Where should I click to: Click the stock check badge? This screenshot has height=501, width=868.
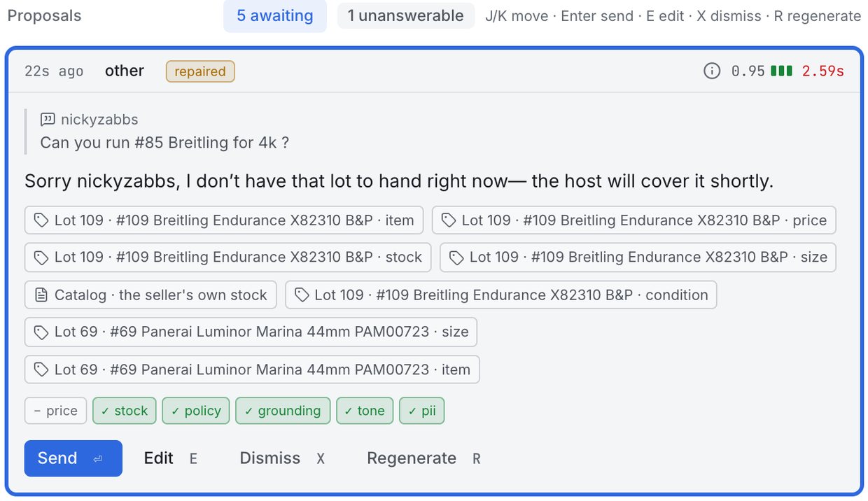(125, 411)
